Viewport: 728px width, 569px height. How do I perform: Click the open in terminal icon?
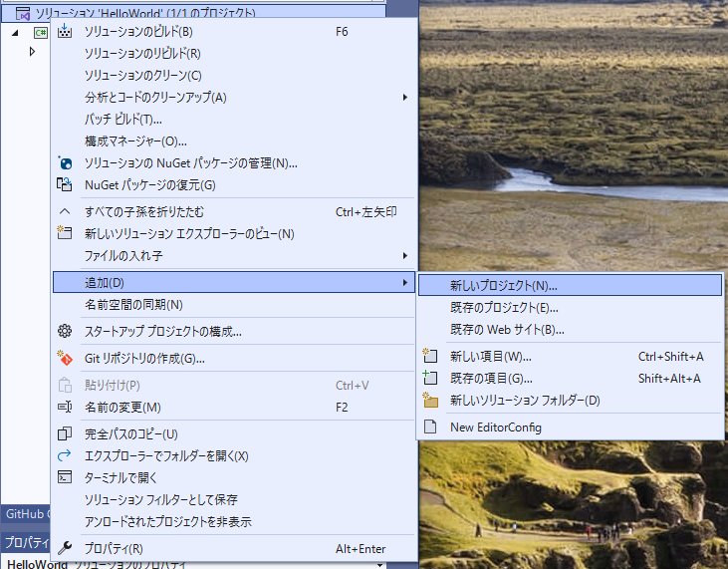[65, 477]
